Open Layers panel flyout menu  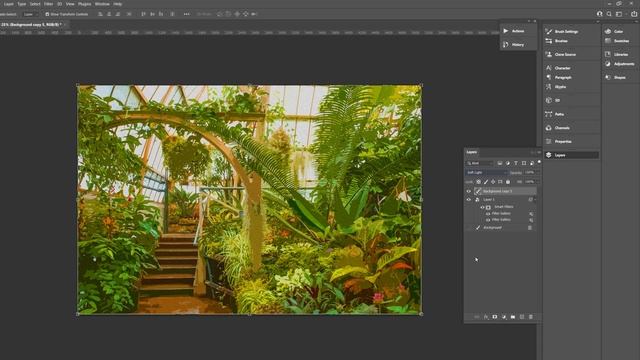pos(539,152)
